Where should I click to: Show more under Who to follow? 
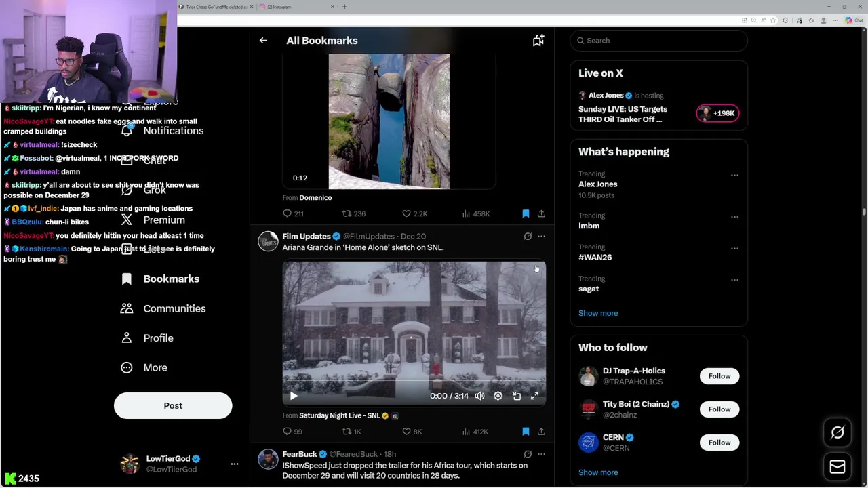598,472
